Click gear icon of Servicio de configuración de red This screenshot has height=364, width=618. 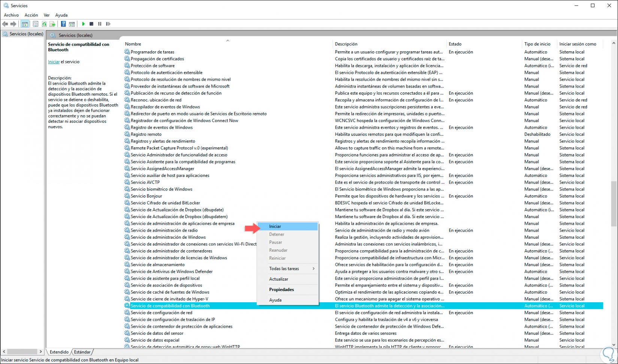coord(127,313)
